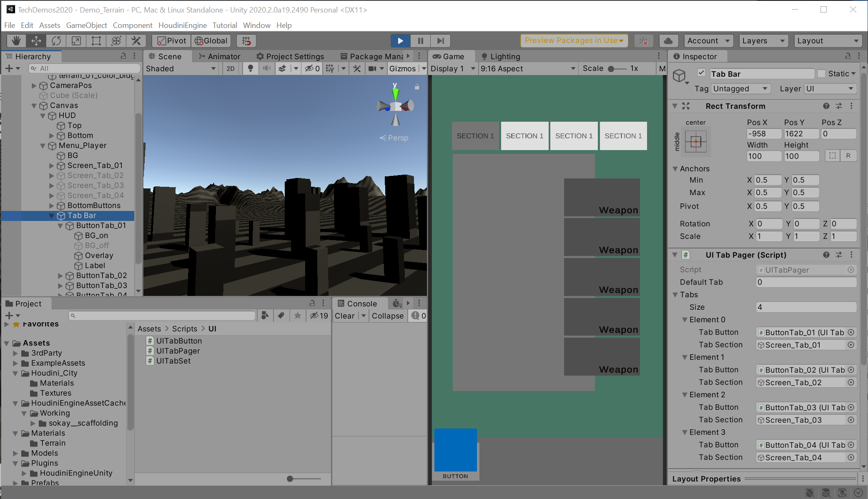Screen dimensions: 868x499
Task: Select the Rect Transform tool
Action: point(96,40)
